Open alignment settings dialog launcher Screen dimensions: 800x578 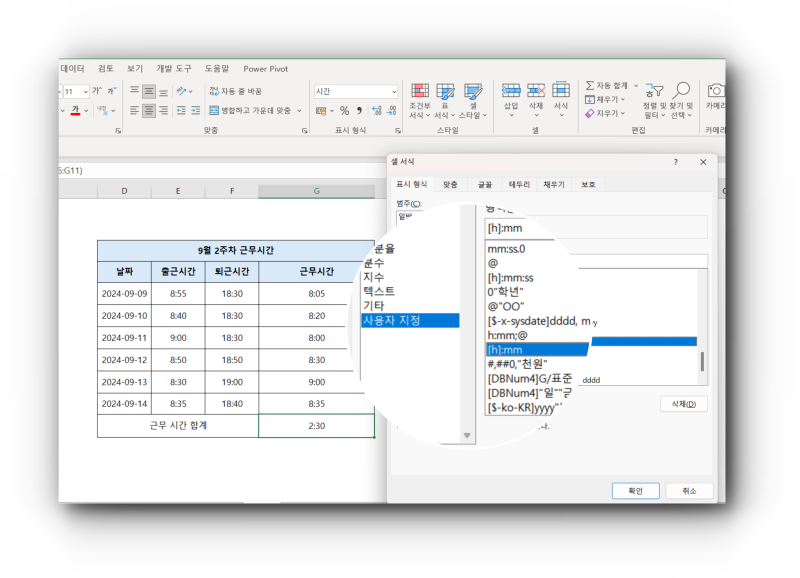click(305, 131)
